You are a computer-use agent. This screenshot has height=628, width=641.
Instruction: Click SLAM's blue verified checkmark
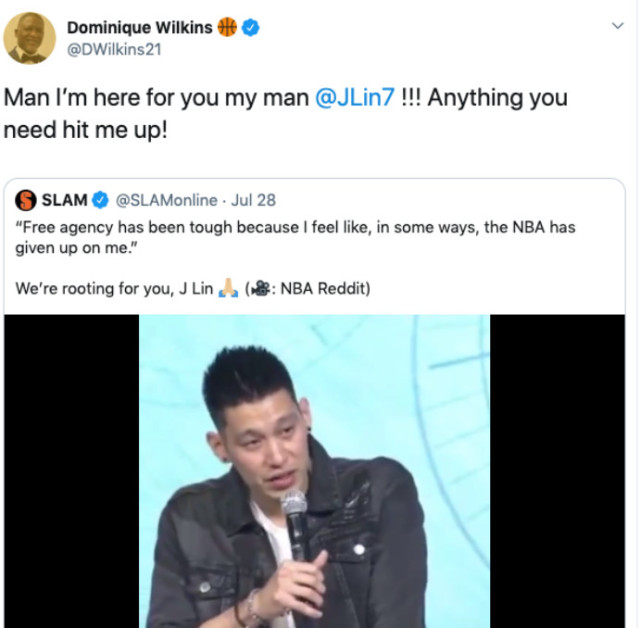point(100,200)
